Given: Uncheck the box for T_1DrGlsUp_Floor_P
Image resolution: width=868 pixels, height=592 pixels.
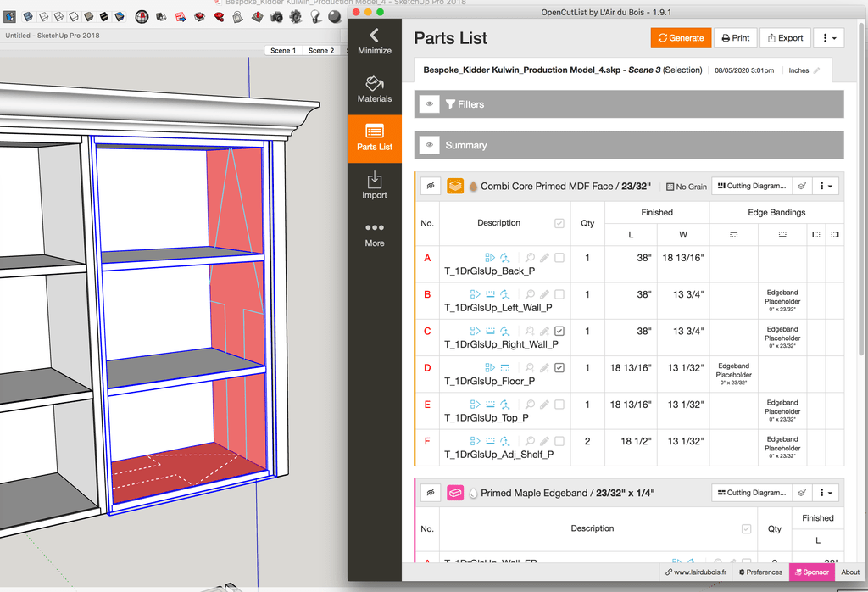Looking at the screenshot, I should coord(559,368).
